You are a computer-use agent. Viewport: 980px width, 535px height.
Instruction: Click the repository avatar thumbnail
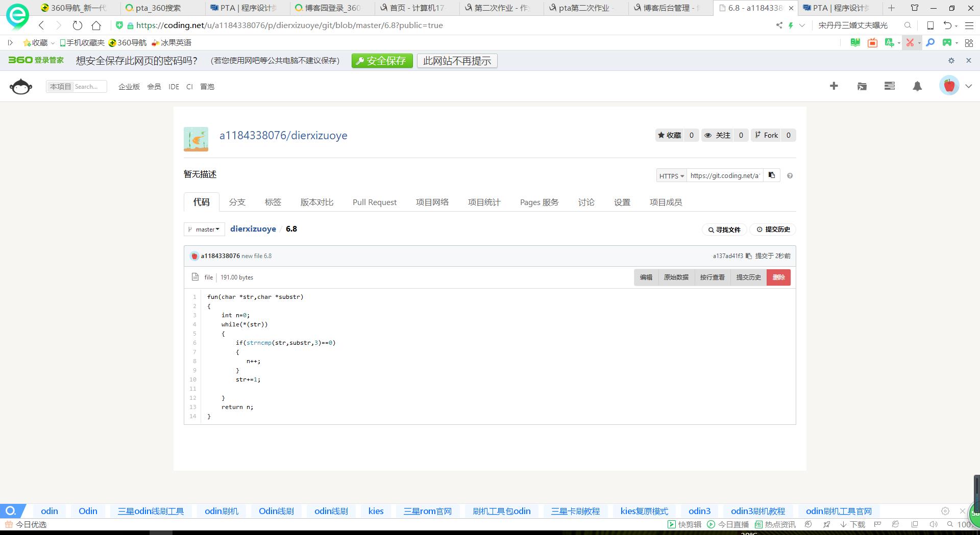[196, 139]
